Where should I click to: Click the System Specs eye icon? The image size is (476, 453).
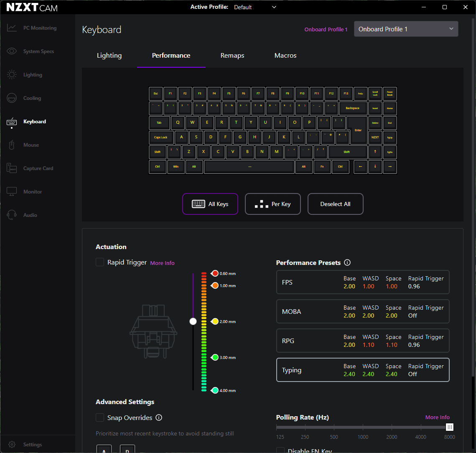tap(12, 51)
